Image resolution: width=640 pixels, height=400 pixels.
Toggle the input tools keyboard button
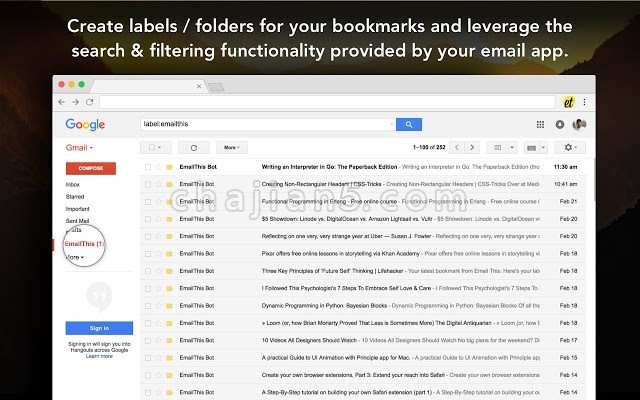click(531, 148)
